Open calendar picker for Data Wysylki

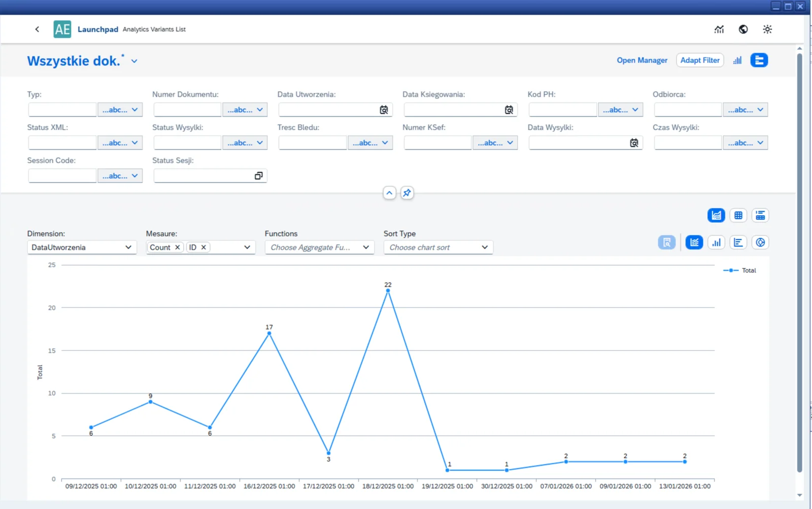point(634,143)
